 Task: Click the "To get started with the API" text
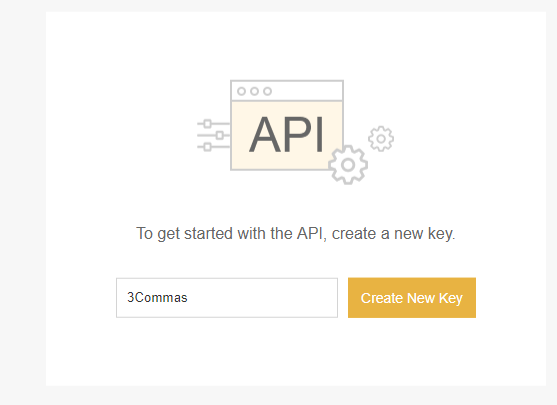(x=230, y=234)
